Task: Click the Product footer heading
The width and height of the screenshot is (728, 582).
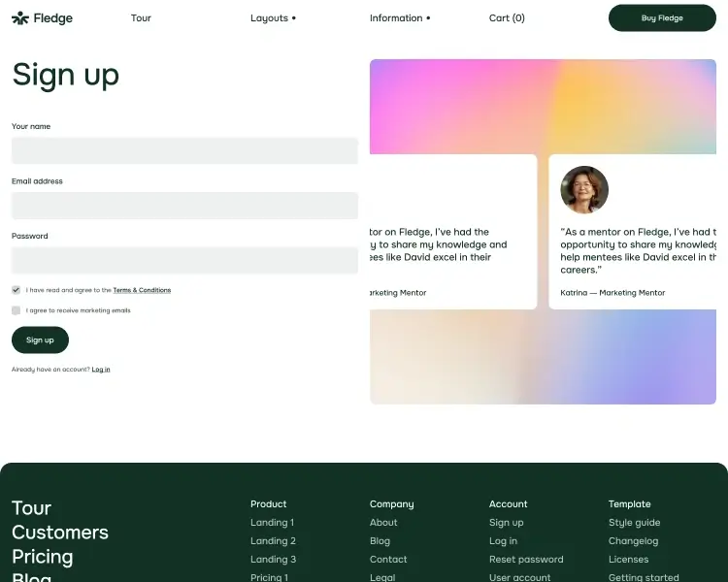Action: (x=268, y=504)
